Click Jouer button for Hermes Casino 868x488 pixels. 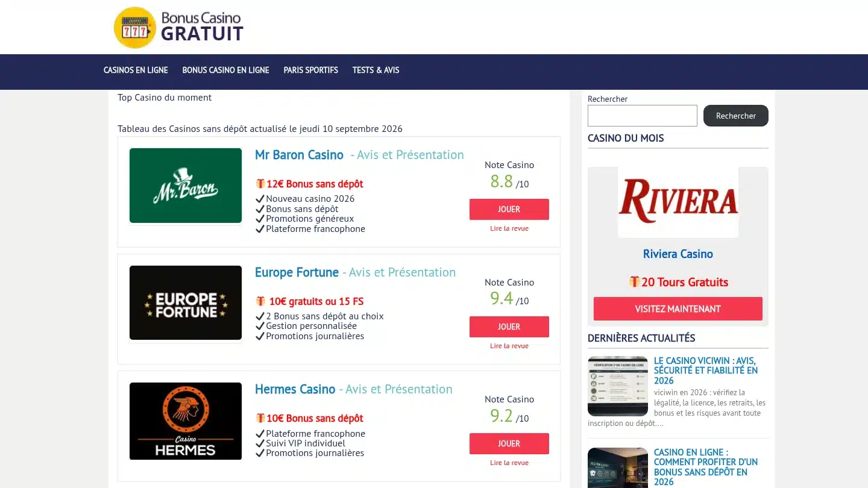pos(509,443)
